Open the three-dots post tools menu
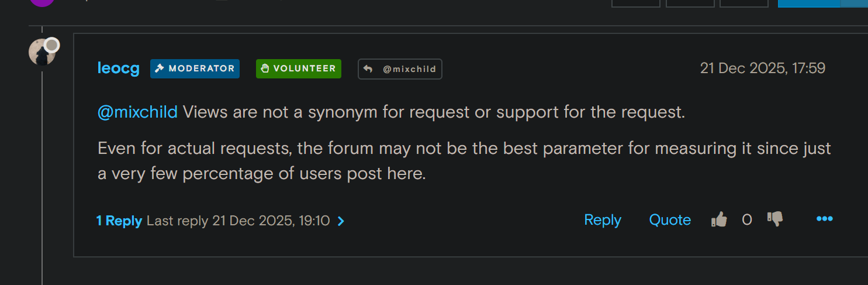This screenshot has width=868, height=285. (x=824, y=219)
